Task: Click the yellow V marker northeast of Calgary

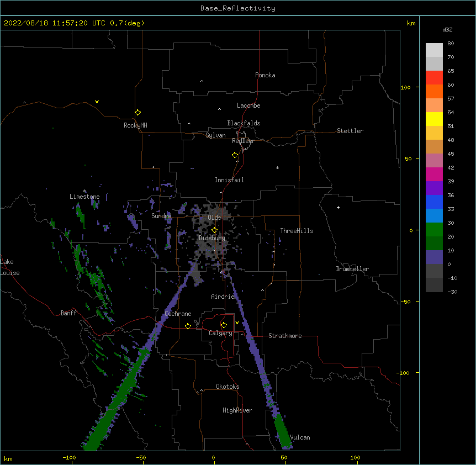Action: coord(237,323)
